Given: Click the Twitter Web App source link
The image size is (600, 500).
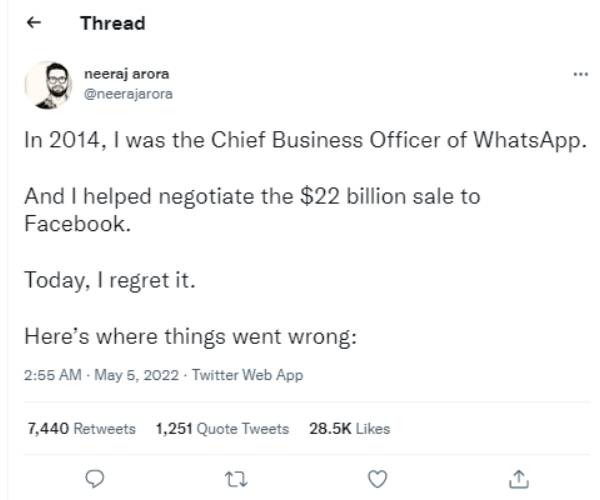Looking at the screenshot, I should click(246, 376).
